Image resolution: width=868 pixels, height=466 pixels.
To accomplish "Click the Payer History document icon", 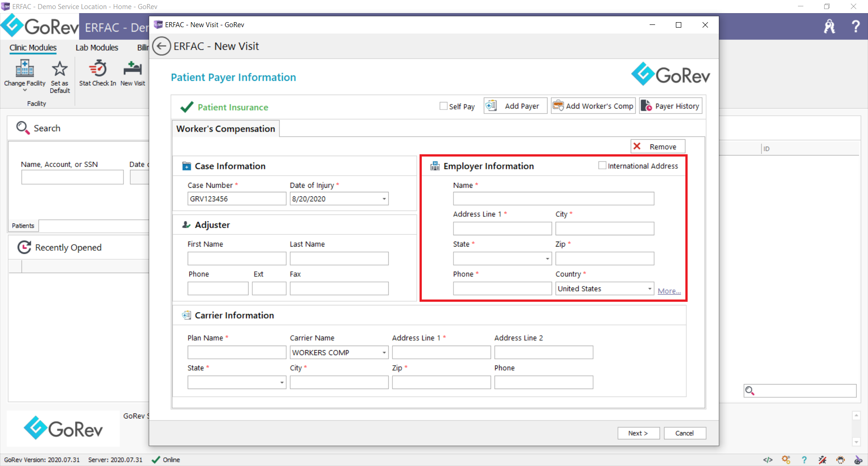I will (x=646, y=106).
